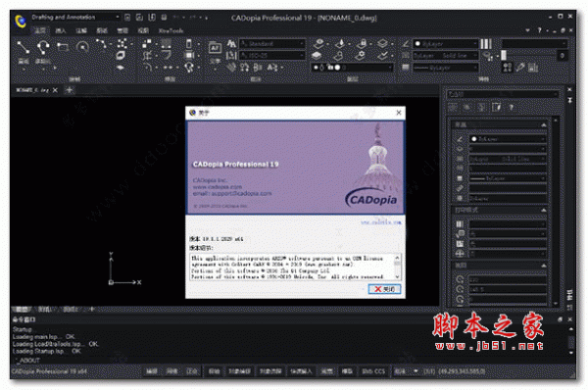Click the quick-access Open file icon

139,18
